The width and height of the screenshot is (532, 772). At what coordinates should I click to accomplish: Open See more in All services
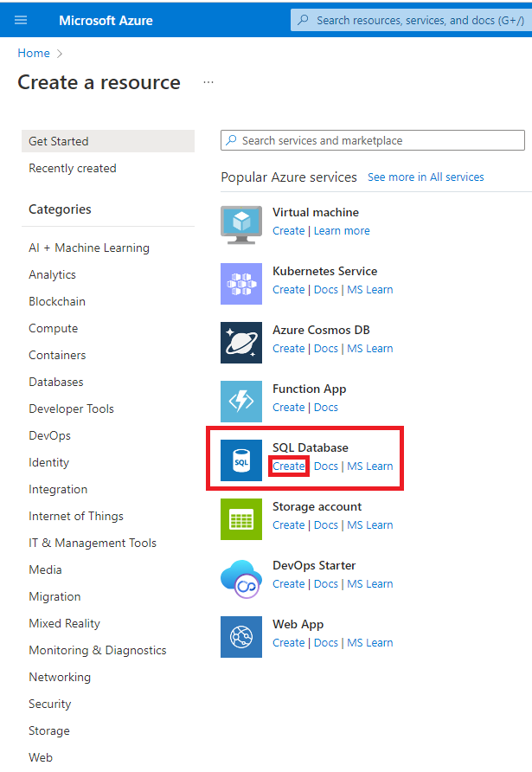426,177
